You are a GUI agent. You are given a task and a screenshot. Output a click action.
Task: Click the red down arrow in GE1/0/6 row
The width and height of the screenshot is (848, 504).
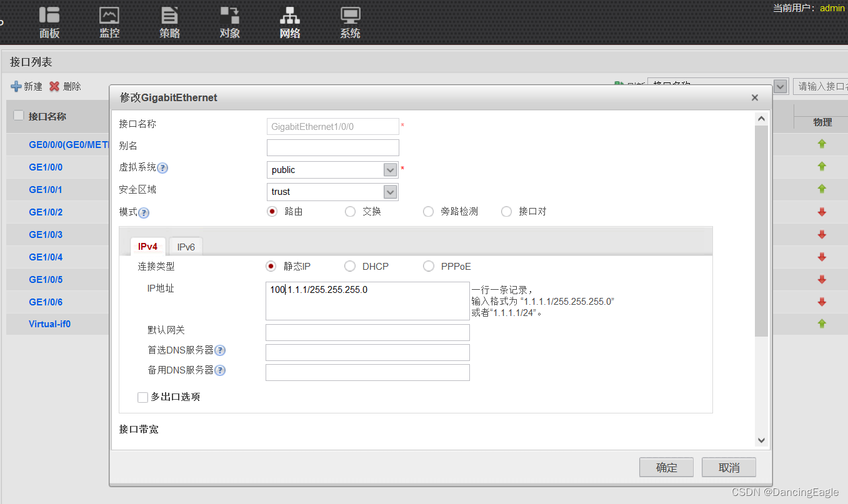(x=822, y=302)
